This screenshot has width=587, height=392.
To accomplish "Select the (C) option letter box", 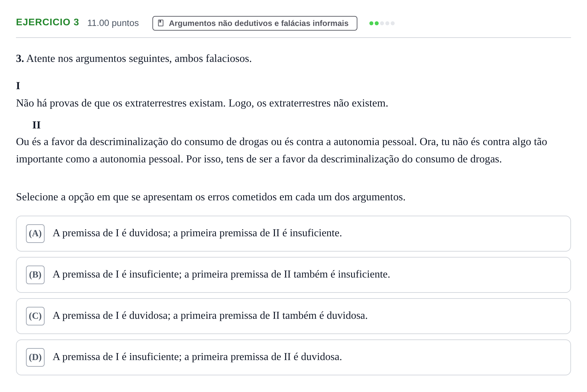I will [35, 316].
